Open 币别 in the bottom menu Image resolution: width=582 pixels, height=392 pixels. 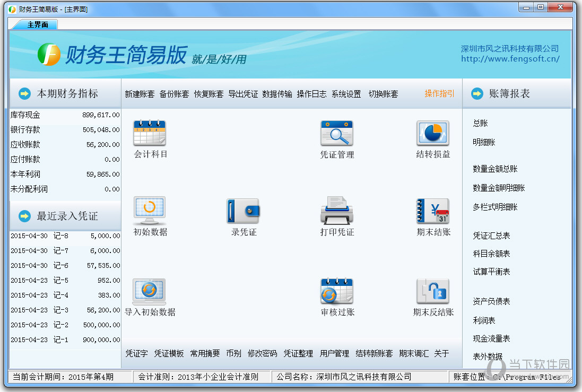click(234, 353)
